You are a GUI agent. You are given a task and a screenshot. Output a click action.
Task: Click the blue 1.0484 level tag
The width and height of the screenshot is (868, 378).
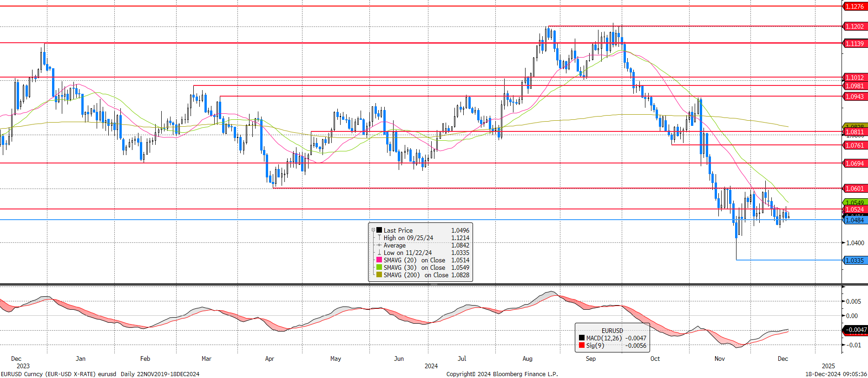(x=855, y=220)
